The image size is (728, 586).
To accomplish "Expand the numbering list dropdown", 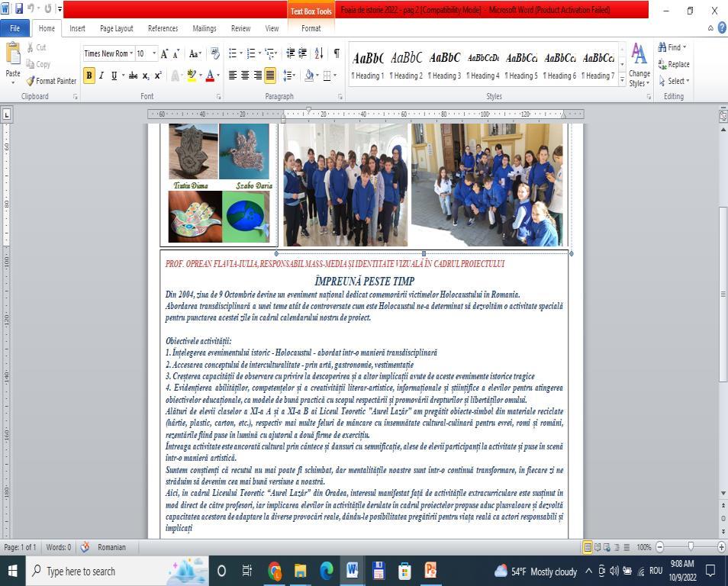I will click(259, 53).
